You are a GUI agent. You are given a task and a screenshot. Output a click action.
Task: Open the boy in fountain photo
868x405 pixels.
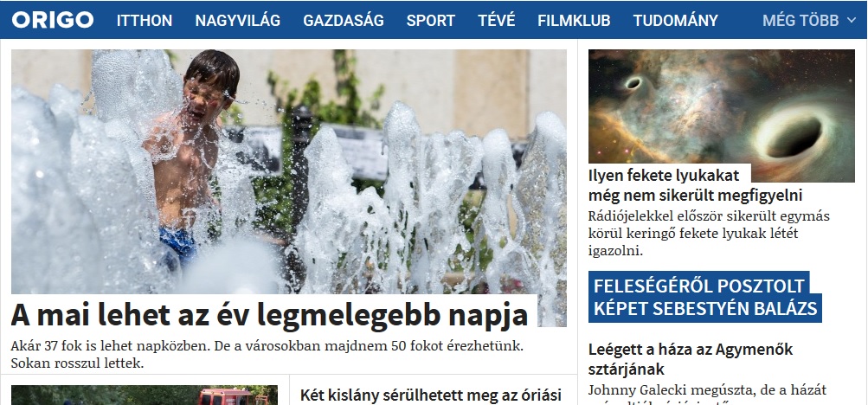tap(288, 171)
